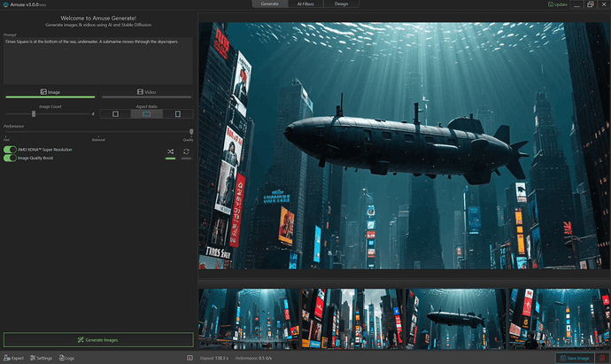611x364 pixels.
Task: Select the square aspect ratio icon
Action: (115, 114)
